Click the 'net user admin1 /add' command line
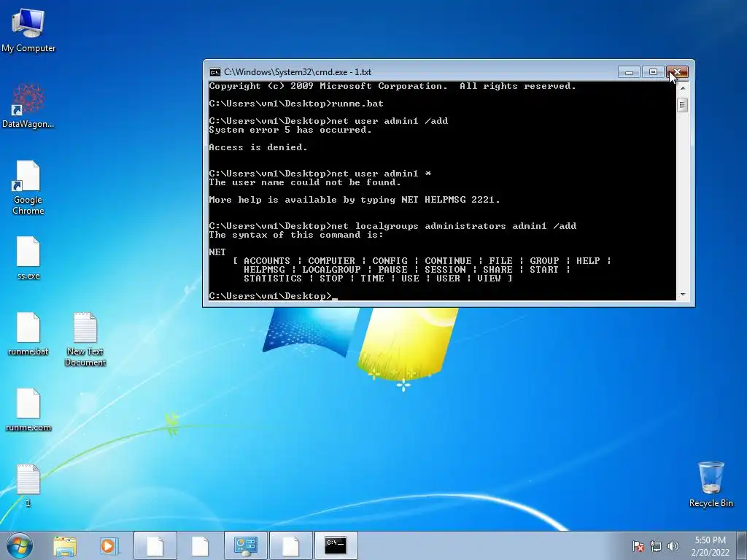 328,121
